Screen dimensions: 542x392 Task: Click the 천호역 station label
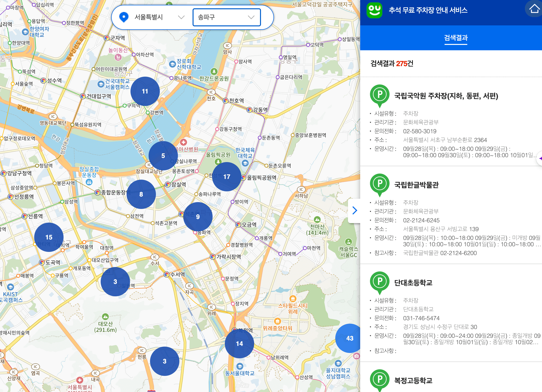(236, 101)
